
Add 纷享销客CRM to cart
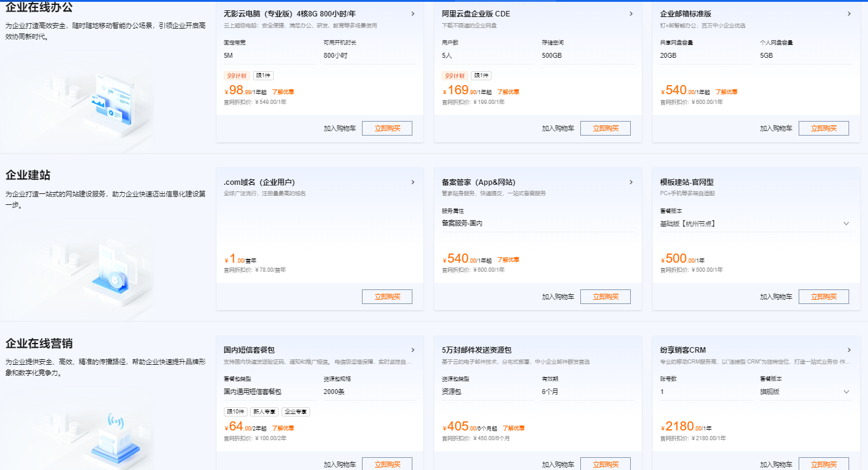(x=776, y=465)
